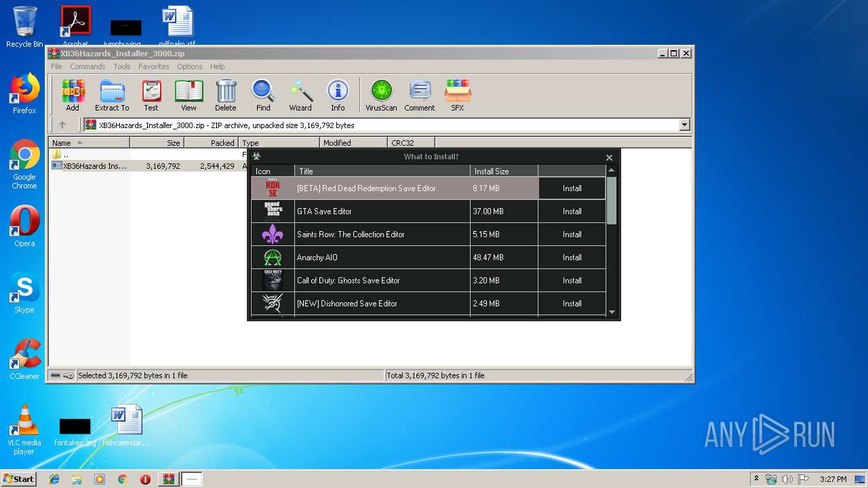Open the Options menu
The image size is (868, 488).
(190, 66)
